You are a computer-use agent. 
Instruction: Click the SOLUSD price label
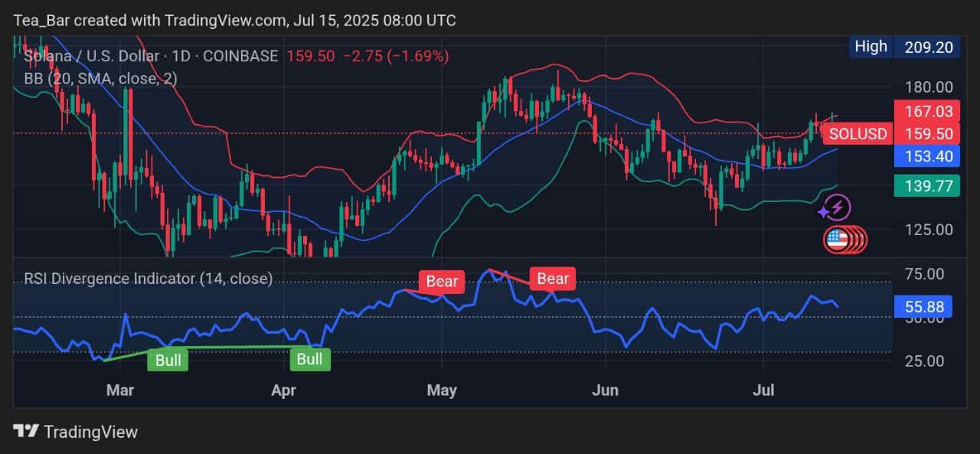click(x=857, y=134)
